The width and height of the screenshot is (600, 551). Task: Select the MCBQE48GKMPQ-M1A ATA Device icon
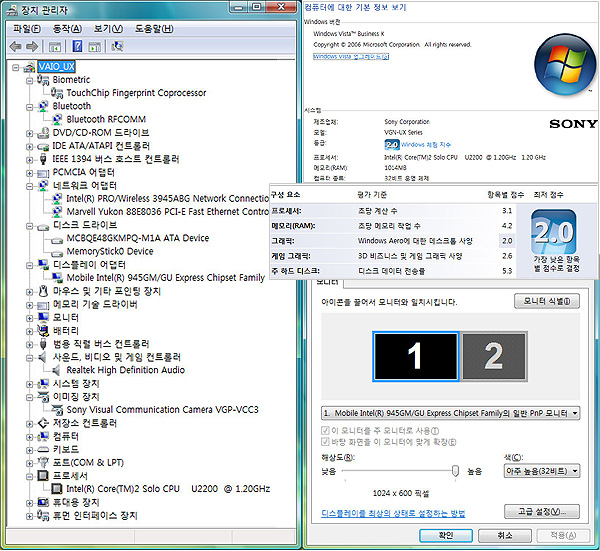57,240
